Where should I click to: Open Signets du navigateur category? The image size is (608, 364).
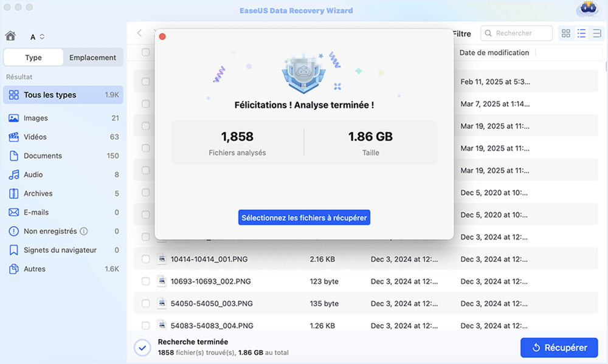pyautogui.click(x=63, y=250)
